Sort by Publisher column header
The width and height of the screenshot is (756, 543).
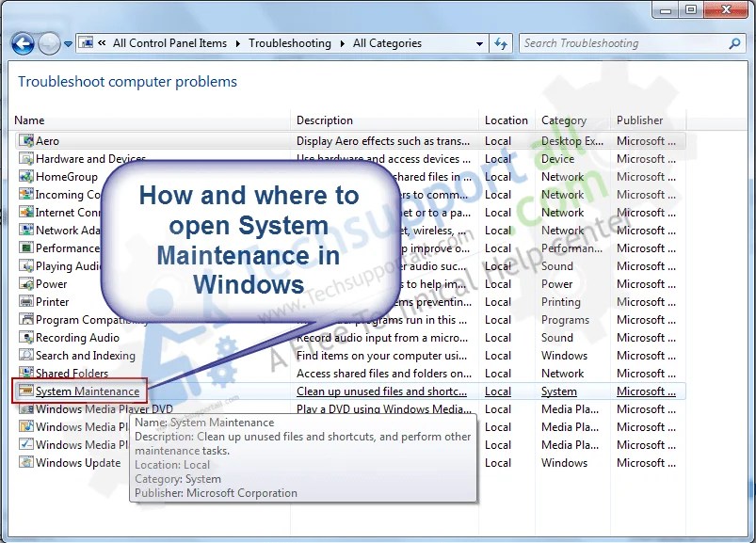640,120
